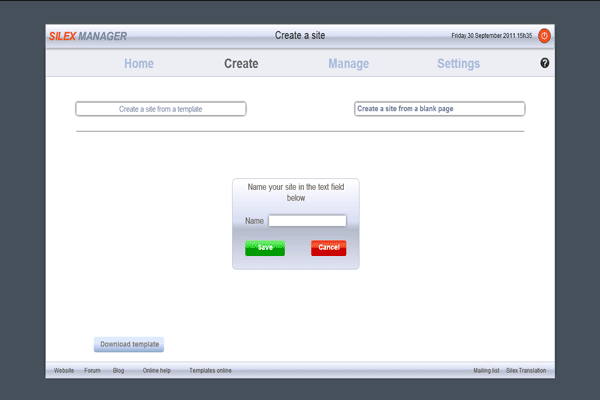Open the Silex Translation link
600x400 pixels.
point(526,371)
